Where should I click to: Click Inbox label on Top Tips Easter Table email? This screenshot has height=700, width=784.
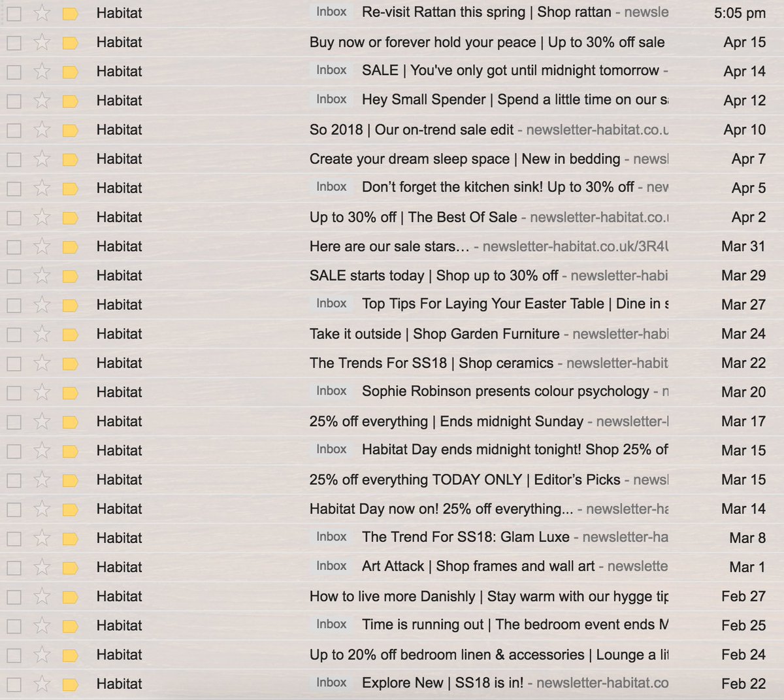pyautogui.click(x=331, y=303)
